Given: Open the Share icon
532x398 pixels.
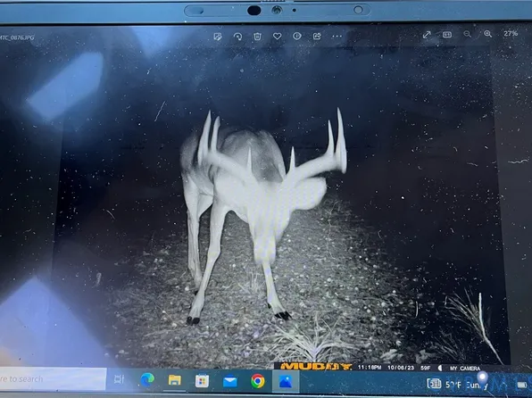Looking at the screenshot, I should pos(317,36).
